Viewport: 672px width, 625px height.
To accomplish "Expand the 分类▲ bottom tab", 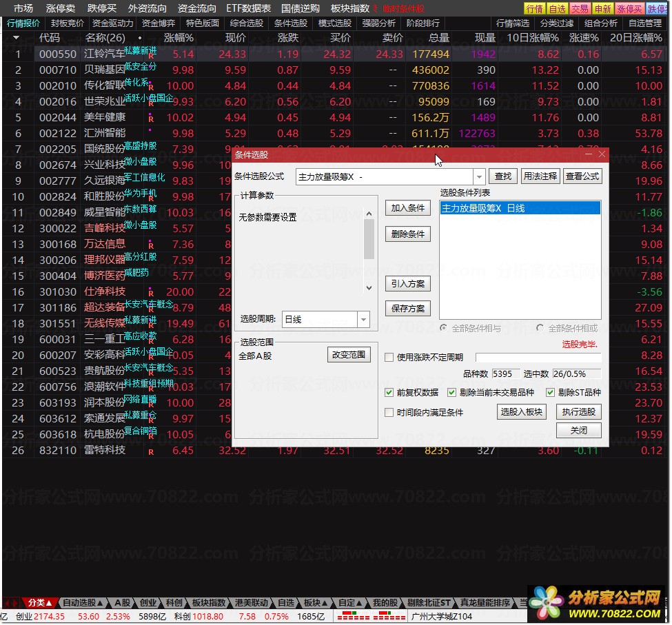I will 39,603.
